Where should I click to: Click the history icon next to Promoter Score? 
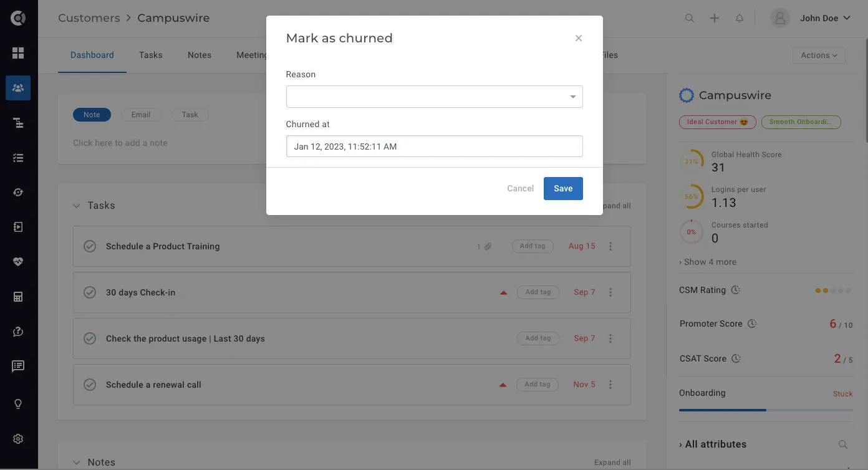point(752,324)
